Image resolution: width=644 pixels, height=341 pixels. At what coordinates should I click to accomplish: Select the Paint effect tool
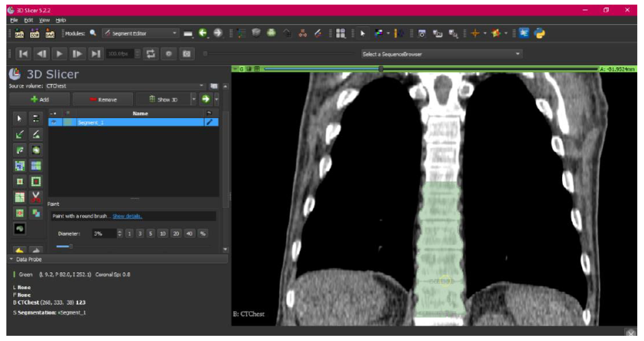click(x=20, y=134)
